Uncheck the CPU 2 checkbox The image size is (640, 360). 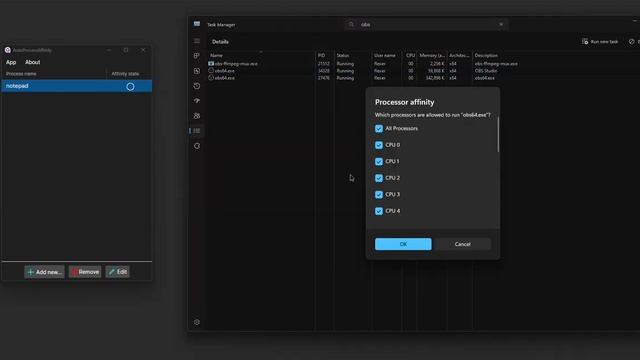click(379, 178)
